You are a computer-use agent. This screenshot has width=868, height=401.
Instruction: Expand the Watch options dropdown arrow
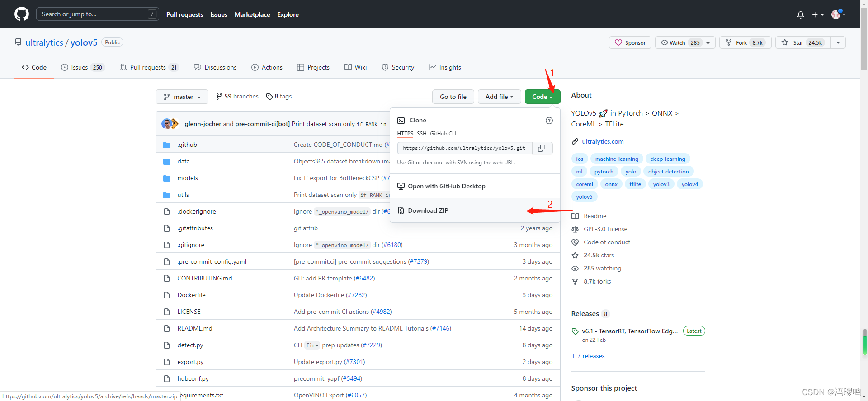click(708, 42)
